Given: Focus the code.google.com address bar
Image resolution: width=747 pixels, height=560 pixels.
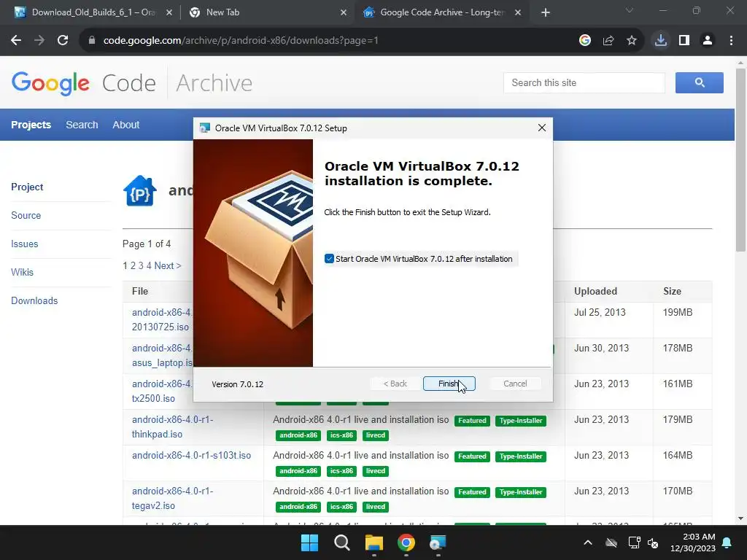Looking at the screenshot, I should 329,41.
